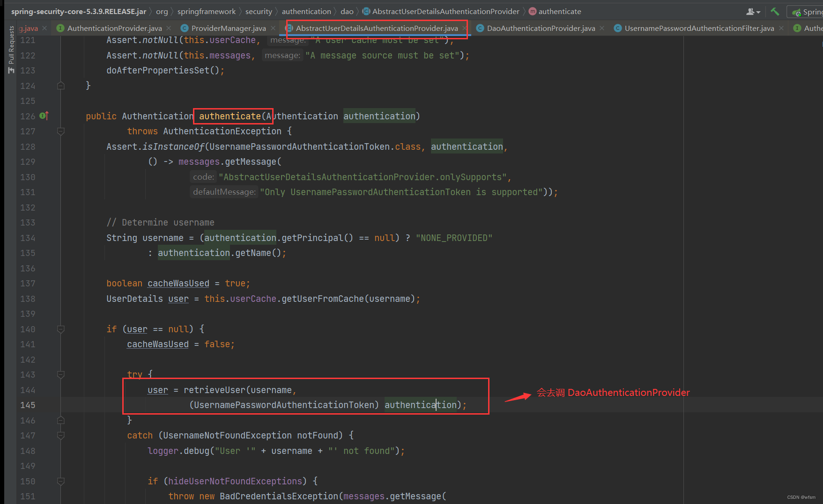Click getUserFromCache on line 138
This screenshot has width=823, height=504.
click(323, 299)
